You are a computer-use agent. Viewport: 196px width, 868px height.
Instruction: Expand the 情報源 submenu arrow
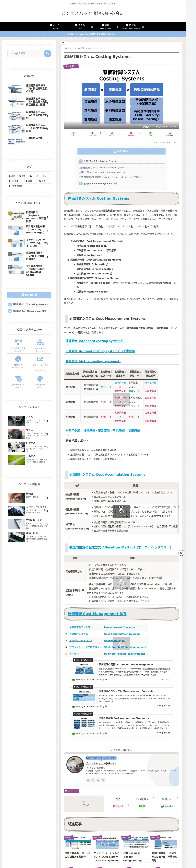tap(143, 26)
